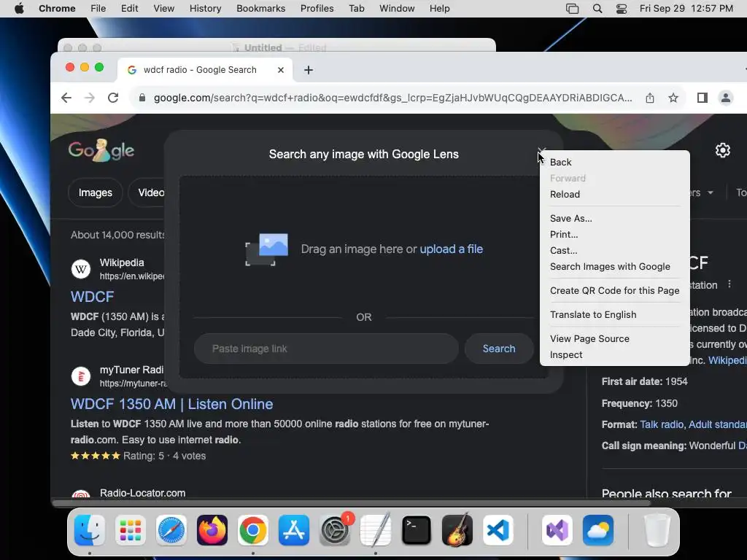
Task: Open a new tab with plus button
Action: point(309,70)
